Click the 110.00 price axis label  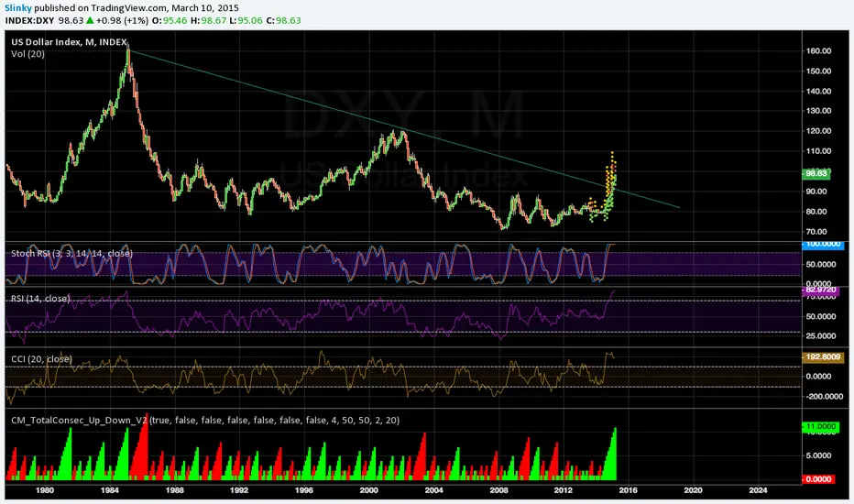pyautogui.click(x=818, y=151)
